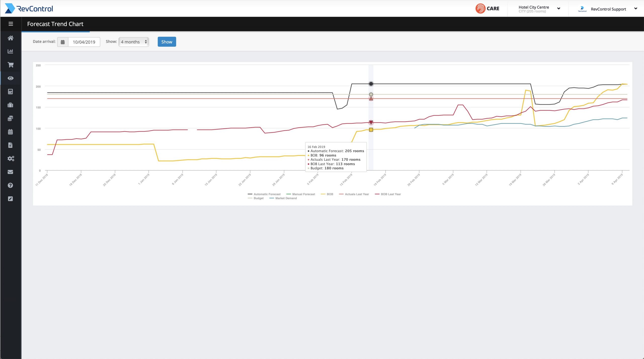
Task: Open the question mark help icon
Action: tap(10, 185)
